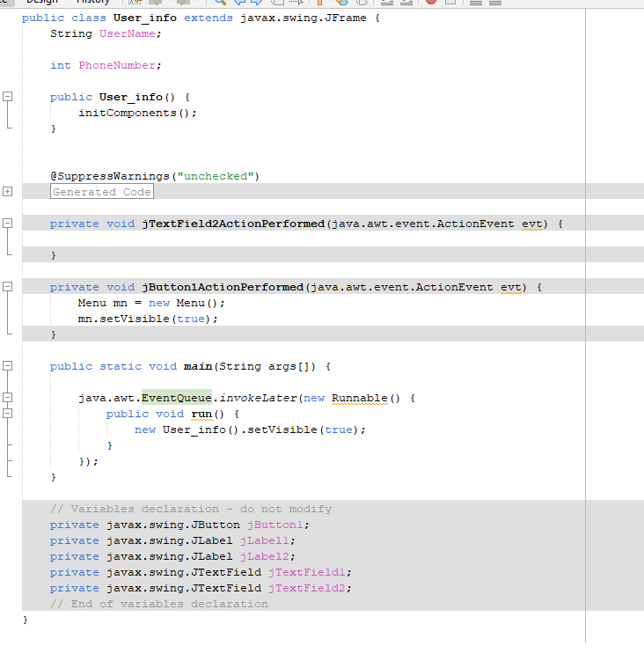Click the 'Menu mn = new Menu();' line
The height and width of the screenshot is (661, 644).
pyautogui.click(x=151, y=303)
